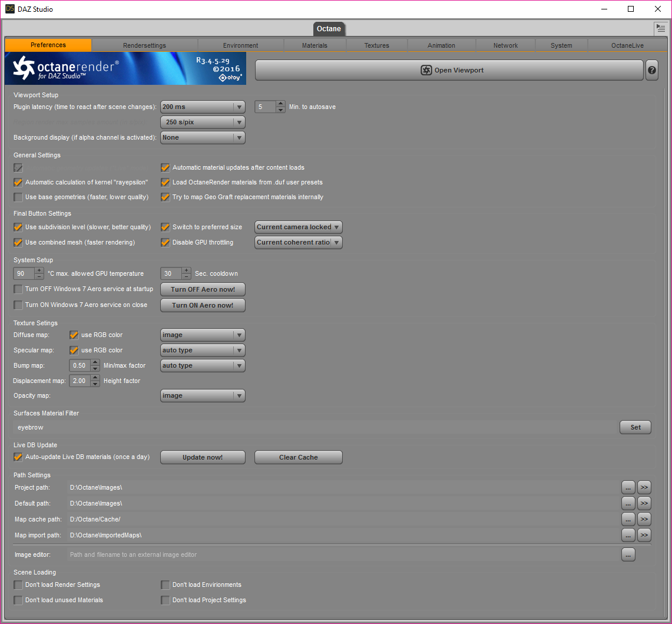
Task: Browse for Project path with ... button
Action: click(628, 488)
